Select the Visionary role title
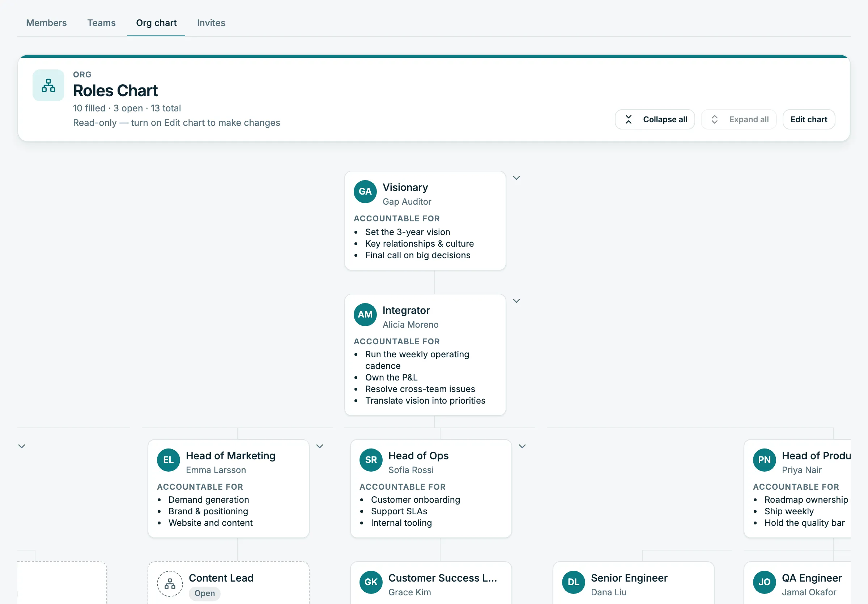This screenshot has height=604, width=868. coord(405,187)
